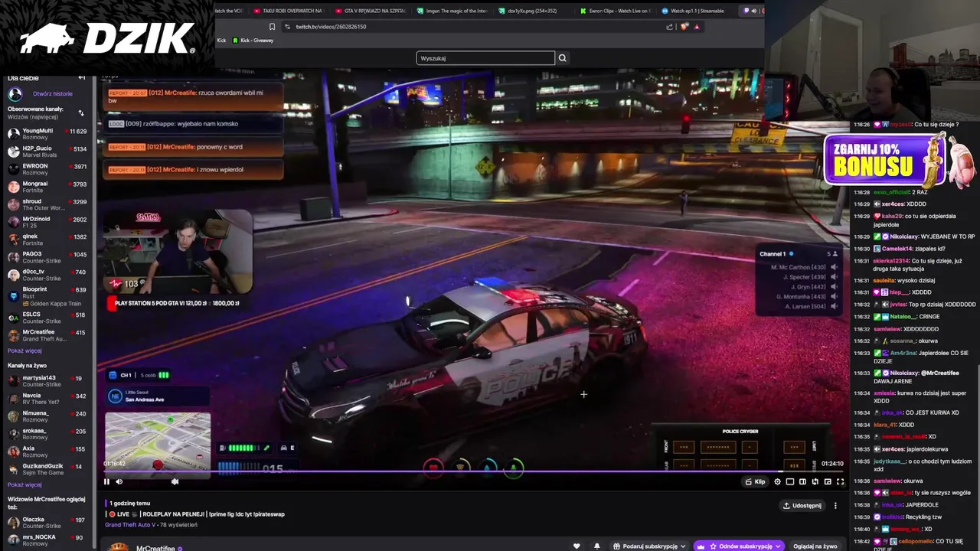Open the three-dot menu beside Udostępnij
This screenshot has width=980, height=551.
(x=835, y=505)
